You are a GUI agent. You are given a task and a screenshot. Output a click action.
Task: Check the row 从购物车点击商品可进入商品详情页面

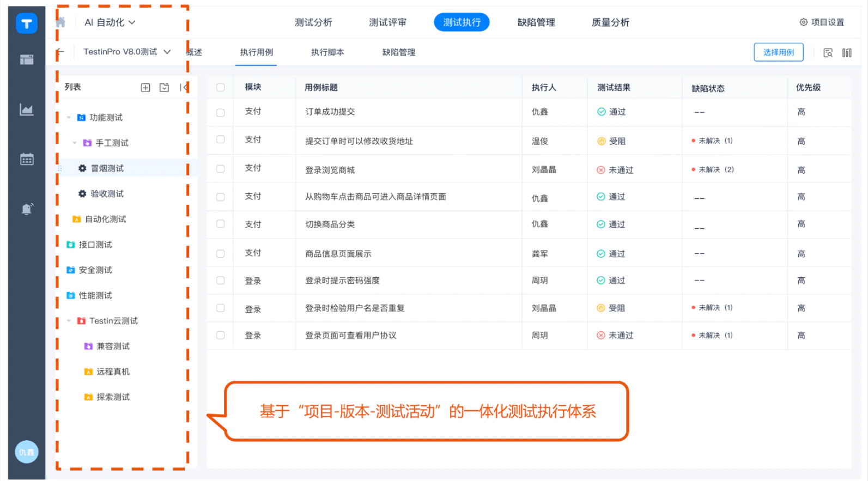(220, 197)
